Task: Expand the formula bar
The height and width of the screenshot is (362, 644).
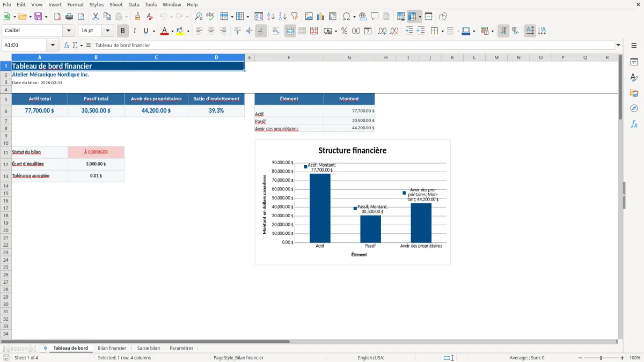Action: (x=618, y=45)
